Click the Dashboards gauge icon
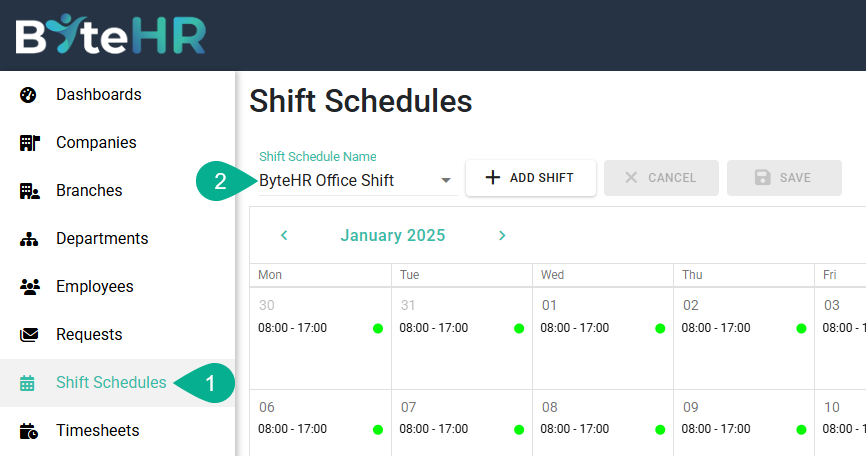866x456 pixels. tap(28, 95)
